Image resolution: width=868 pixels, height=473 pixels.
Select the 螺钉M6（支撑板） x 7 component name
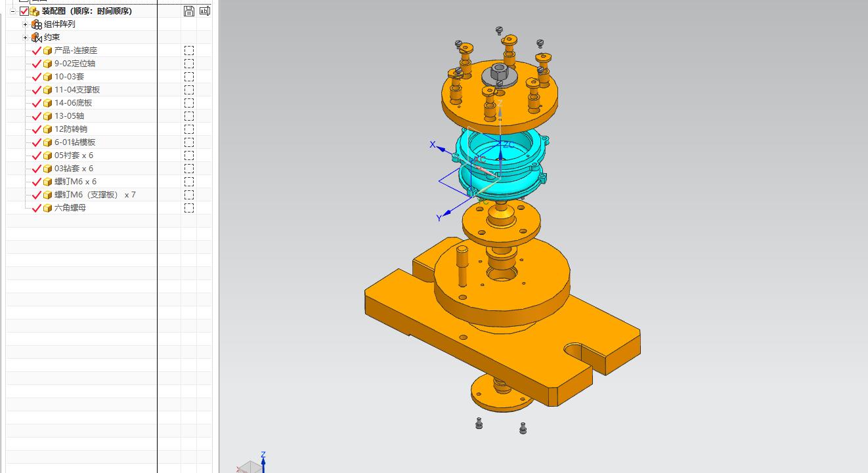(95, 195)
